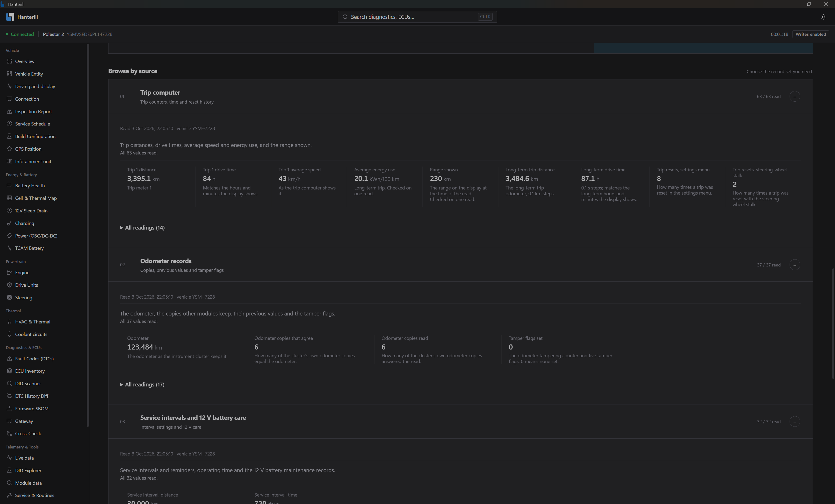Click the Hanterill logo icon
Image resolution: width=835 pixels, height=504 pixels.
pos(10,17)
